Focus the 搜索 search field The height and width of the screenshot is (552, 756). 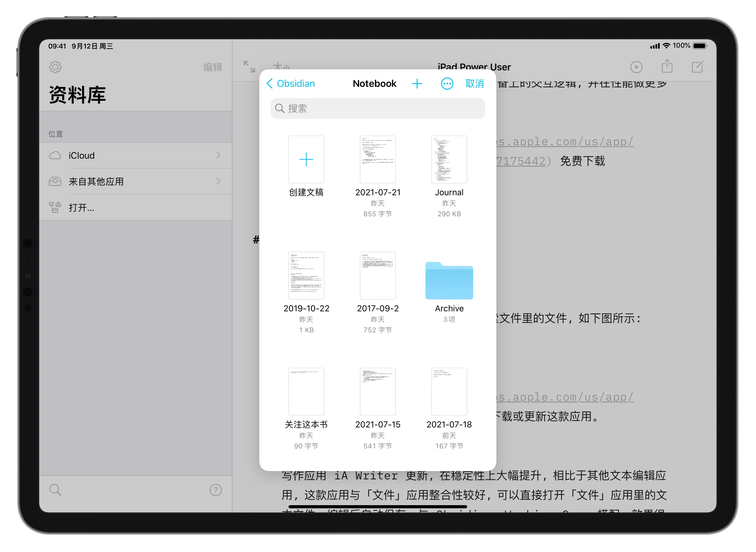pyautogui.click(x=378, y=108)
